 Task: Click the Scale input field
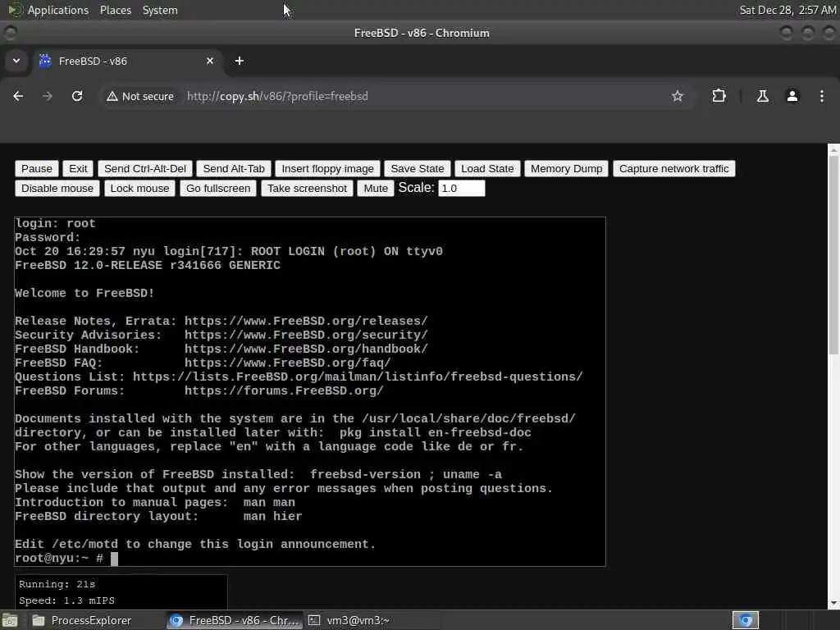click(462, 189)
